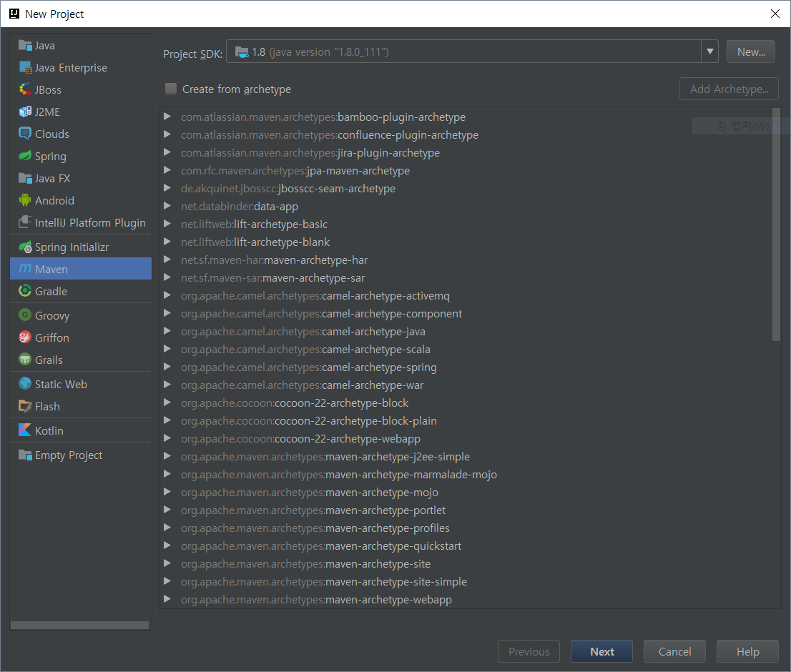Select maven-archetype-sar row

tap(466, 278)
